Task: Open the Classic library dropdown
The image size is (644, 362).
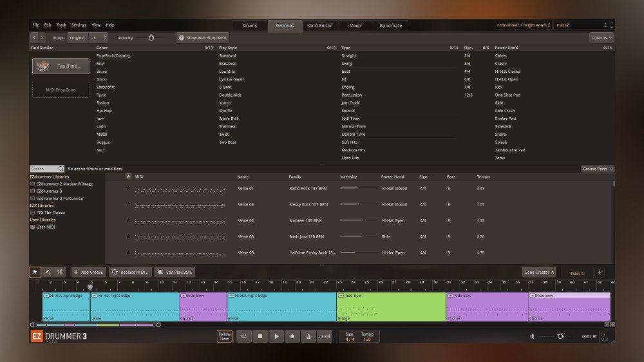Action: click(x=582, y=25)
